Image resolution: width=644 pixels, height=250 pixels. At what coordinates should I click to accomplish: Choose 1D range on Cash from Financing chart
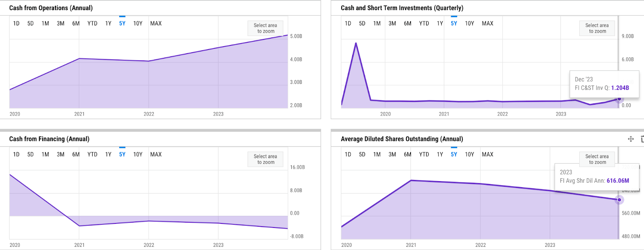(x=16, y=154)
